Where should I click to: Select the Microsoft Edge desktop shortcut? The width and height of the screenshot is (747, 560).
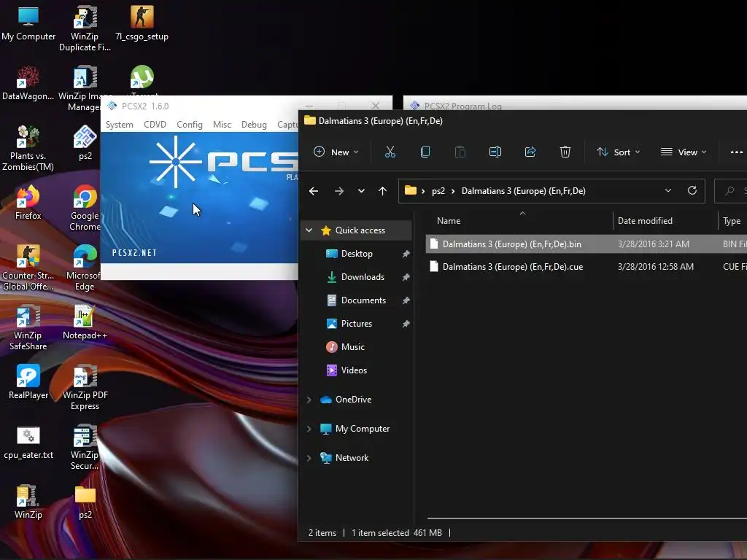[85, 268]
